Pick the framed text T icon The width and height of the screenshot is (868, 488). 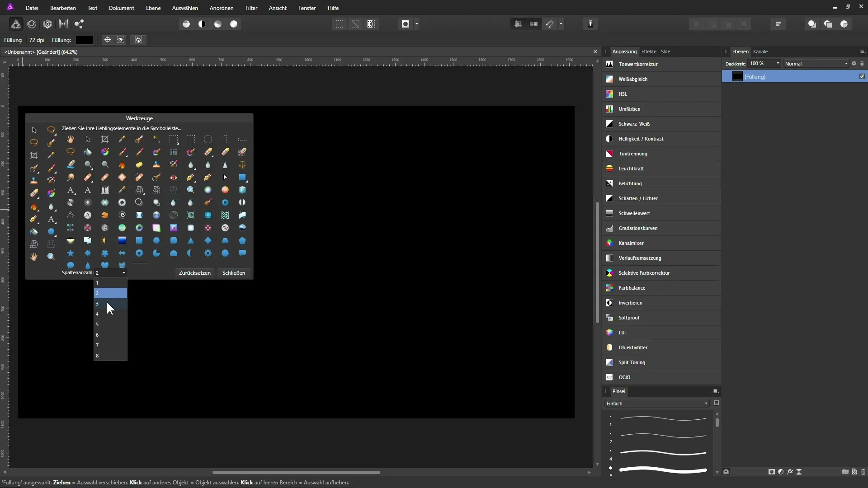click(x=105, y=190)
